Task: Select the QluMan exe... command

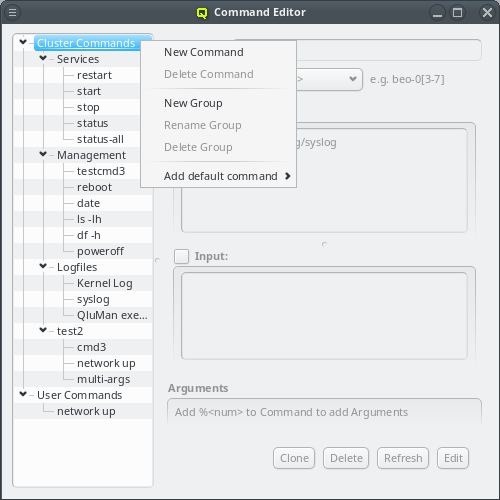Action: pyautogui.click(x=112, y=315)
